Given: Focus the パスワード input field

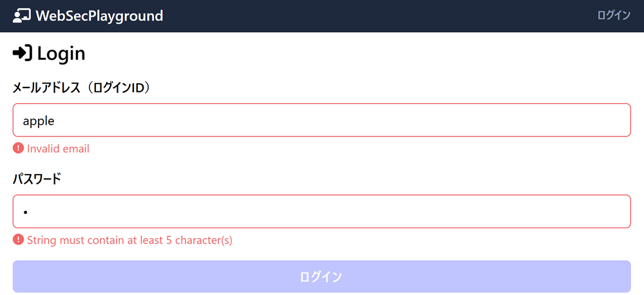Looking at the screenshot, I should point(321,211).
